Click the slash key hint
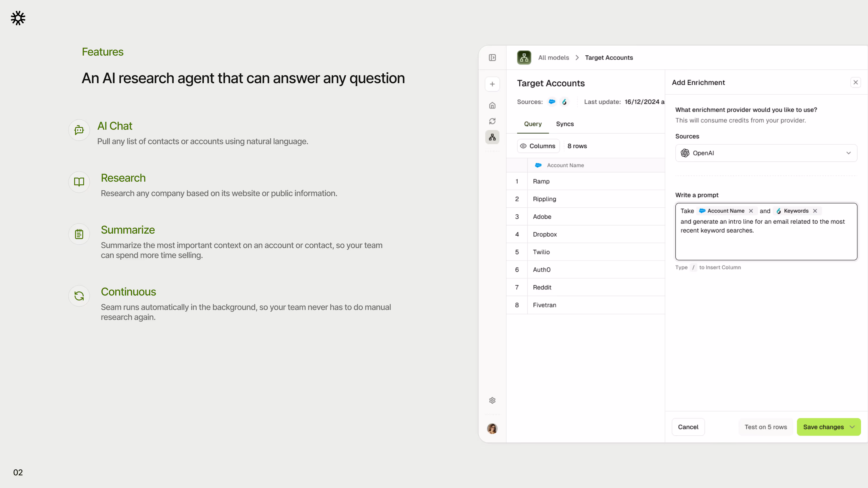868x488 pixels. tap(693, 267)
